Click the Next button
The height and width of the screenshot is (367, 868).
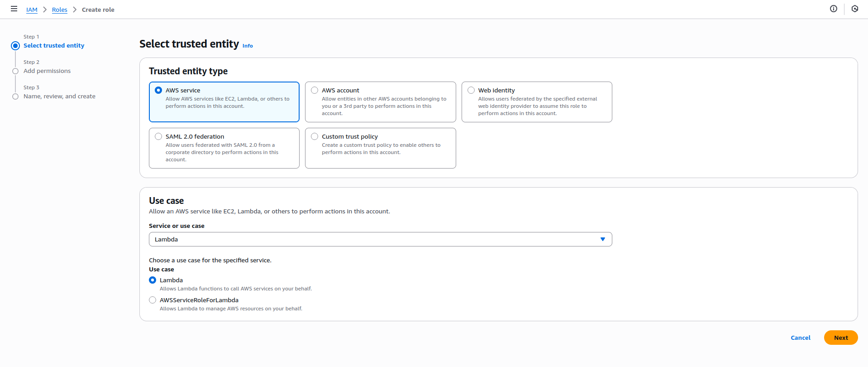coord(841,338)
